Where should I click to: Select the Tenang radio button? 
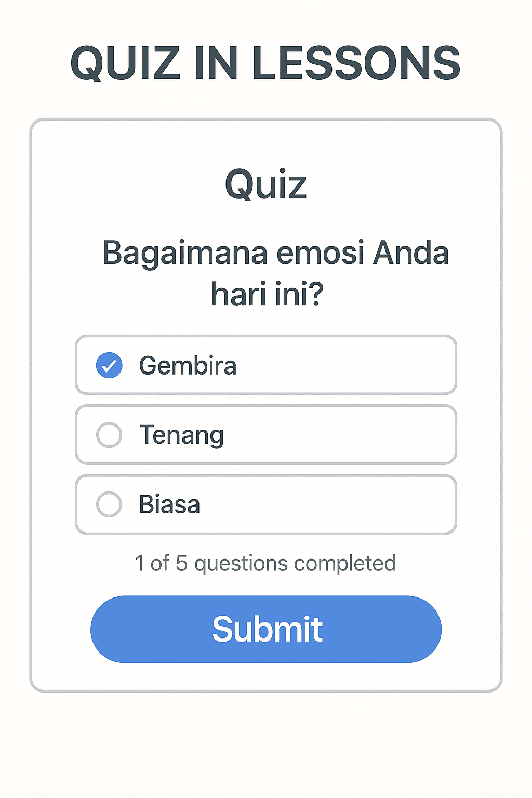tap(109, 435)
